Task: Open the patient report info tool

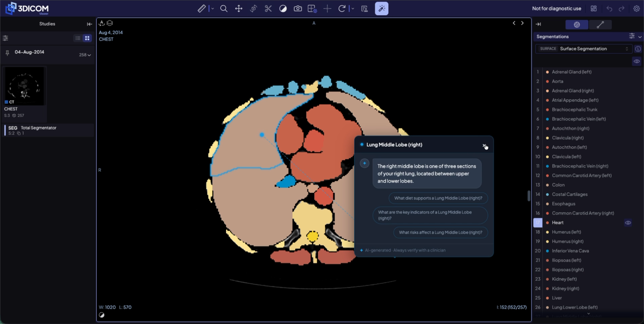Action: pyautogui.click(x=364, y=9)
